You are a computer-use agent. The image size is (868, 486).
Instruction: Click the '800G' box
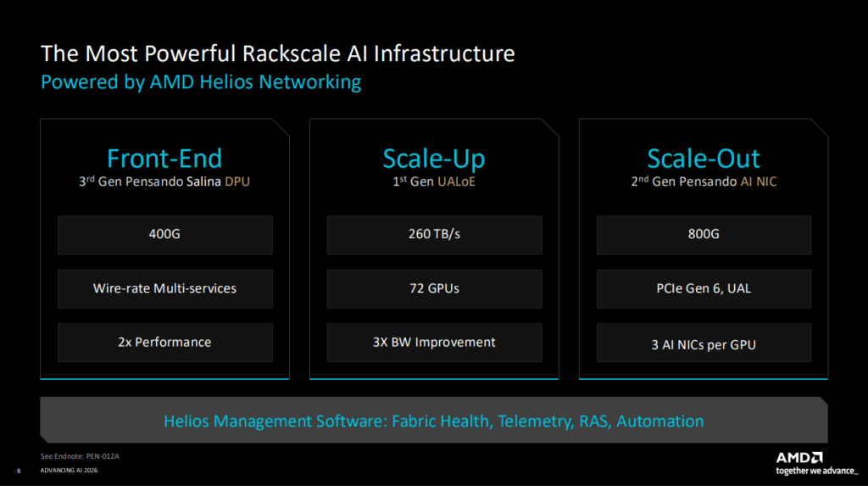click(704, 235)
